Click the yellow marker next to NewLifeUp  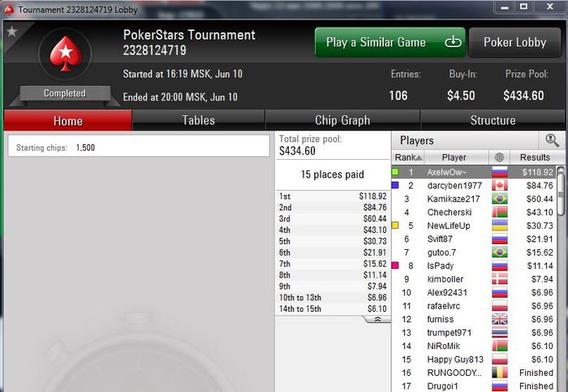click(395, 226)
